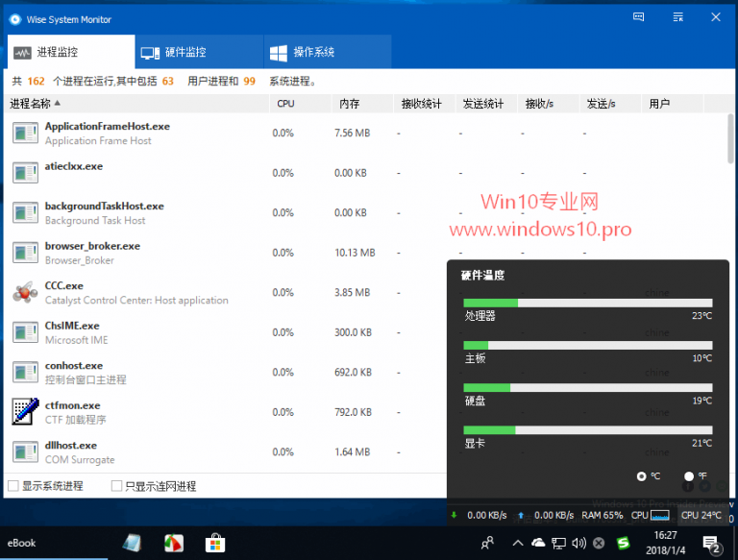This screenshot has width=738, height=560.
Task: Click the process list vertical scrollbar
Action: point(730,139)
